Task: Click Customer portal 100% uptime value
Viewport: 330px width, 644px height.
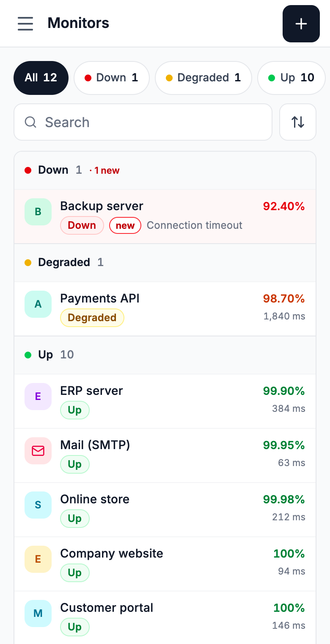Action: pos(289,608)
